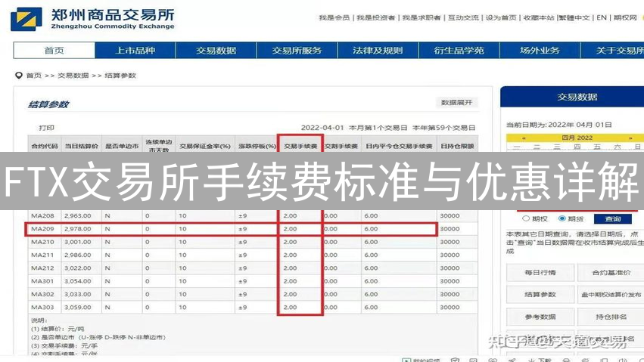Click the 结算参数 sidebar button
Screen dimensions: 644x362
click(x=540, y=295)
